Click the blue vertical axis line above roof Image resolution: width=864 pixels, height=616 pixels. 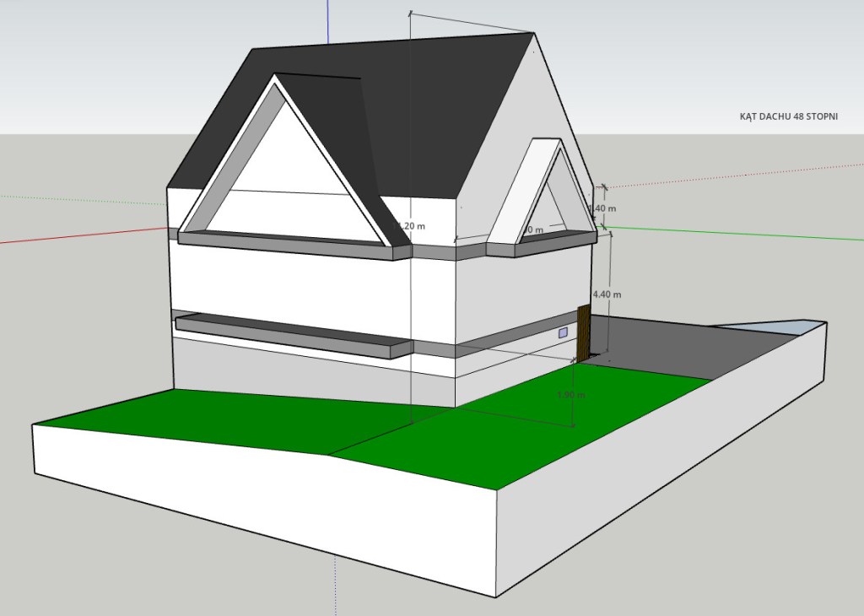pos(327,21)
